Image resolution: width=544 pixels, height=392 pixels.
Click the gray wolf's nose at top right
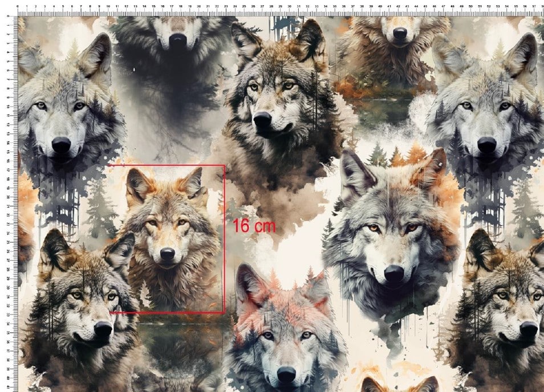click(x=486, y=144)
